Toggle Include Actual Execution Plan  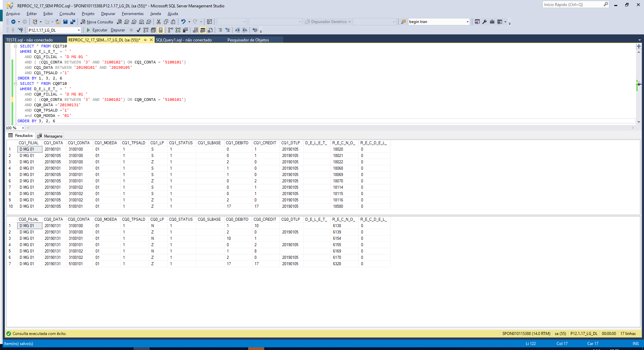click(x=170, y=30)
